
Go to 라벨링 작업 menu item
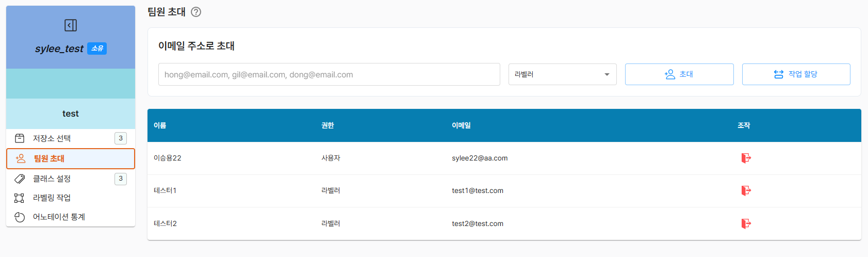tap(71, 198)
